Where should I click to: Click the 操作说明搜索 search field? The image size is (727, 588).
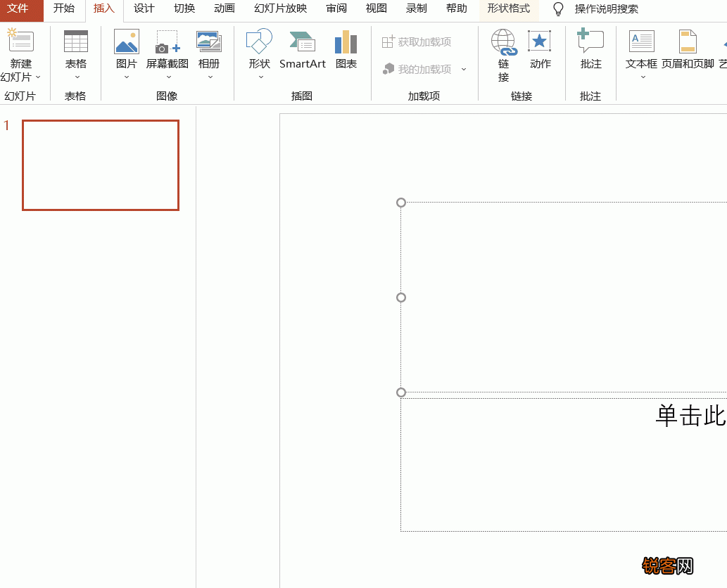pos(607,9)
